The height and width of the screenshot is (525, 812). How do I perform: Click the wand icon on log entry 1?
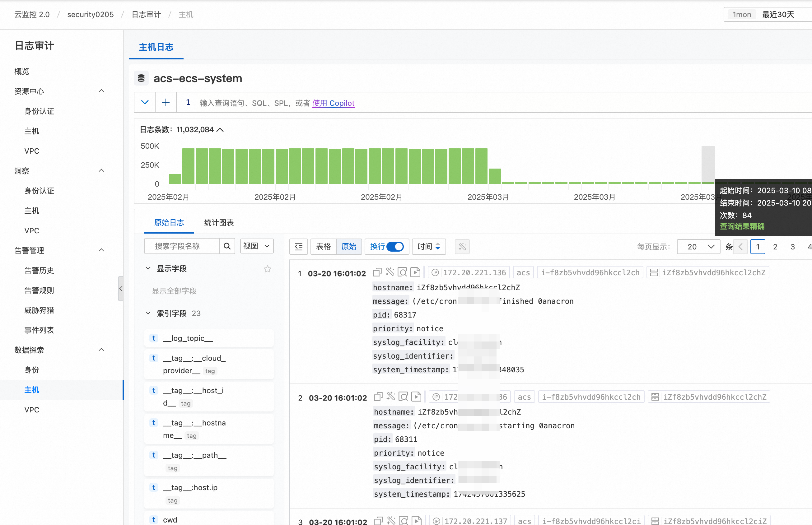point(390,272)
